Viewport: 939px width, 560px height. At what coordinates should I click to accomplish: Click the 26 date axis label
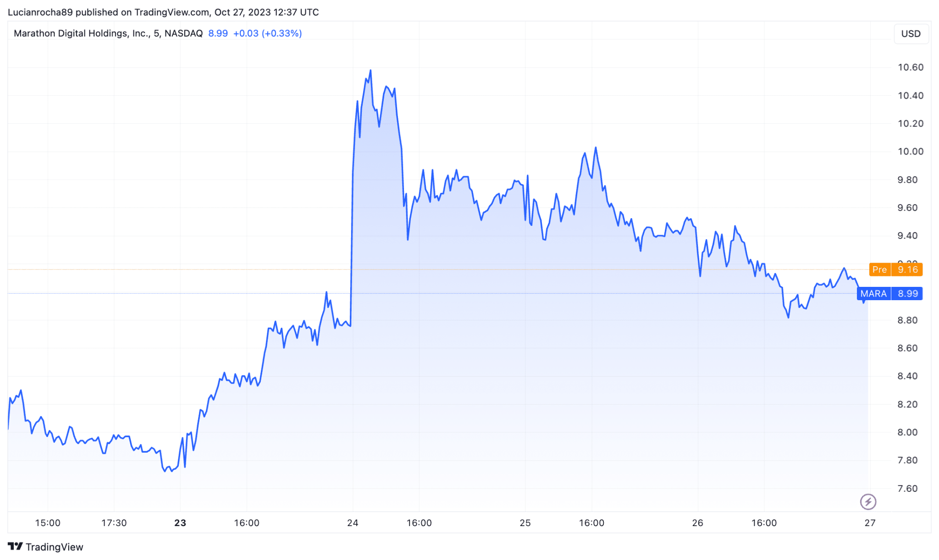click(x=697, y=523)
